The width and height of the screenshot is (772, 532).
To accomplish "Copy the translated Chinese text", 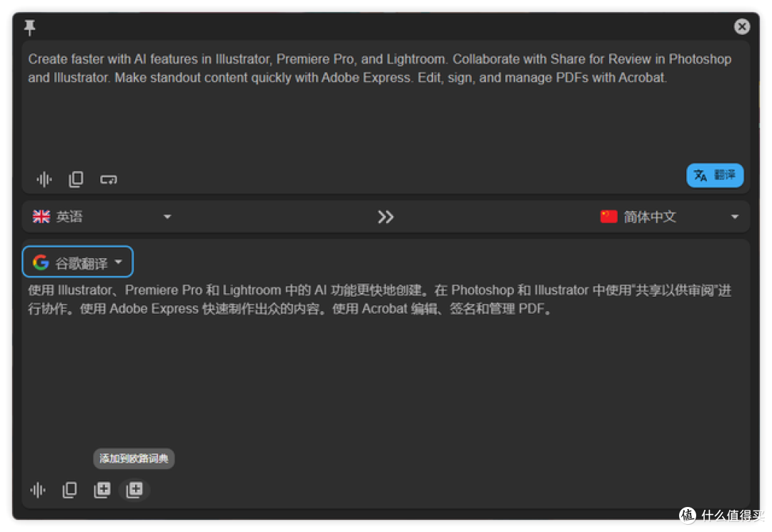I will tap(69, 490).
